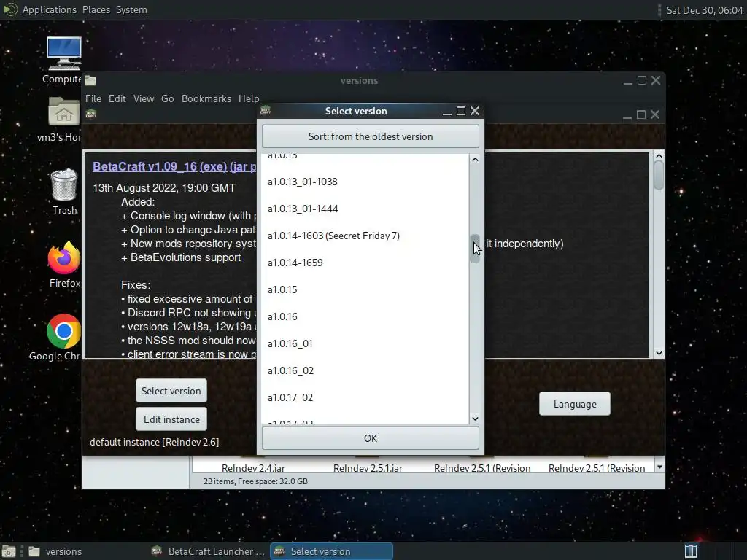Open View menu in versions window
Viewport: 747px width, 560px height.
(x=144, y=98)
